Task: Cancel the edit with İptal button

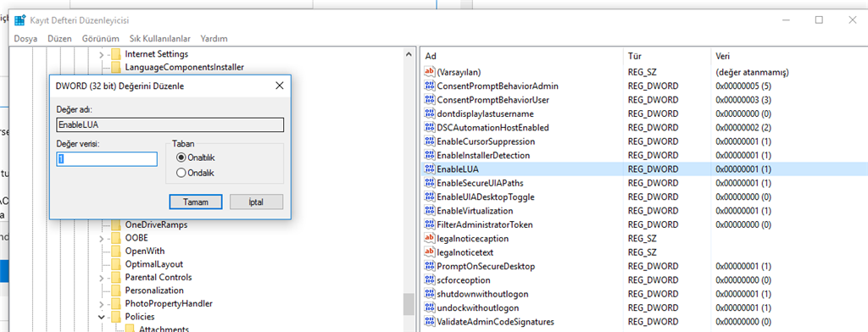Action: (x=256, y=202)
